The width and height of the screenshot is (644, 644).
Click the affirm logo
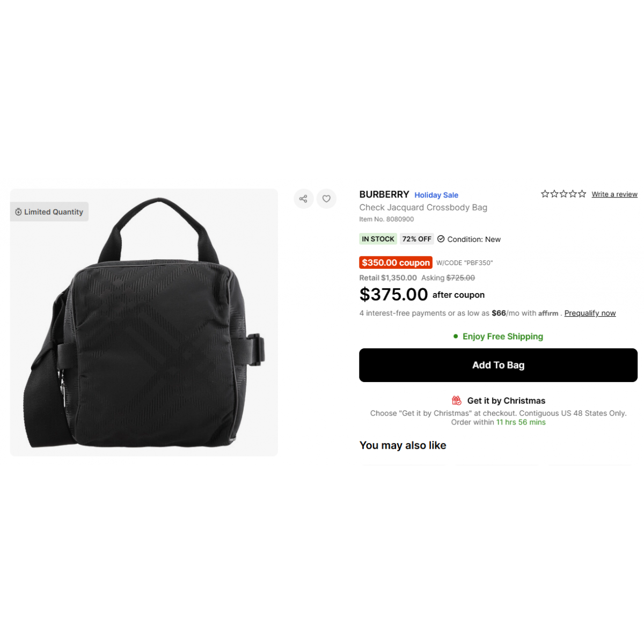click(x=548, y=313)
